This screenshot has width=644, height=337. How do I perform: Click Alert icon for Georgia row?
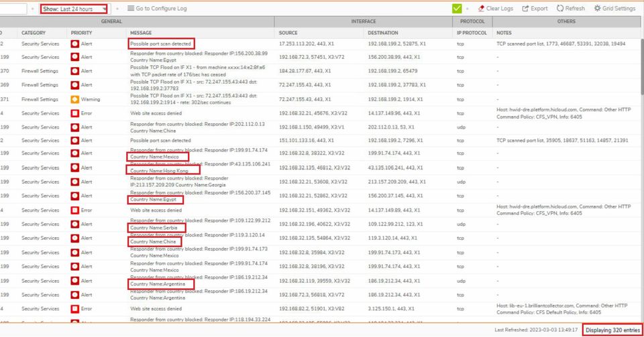[74, 182]
